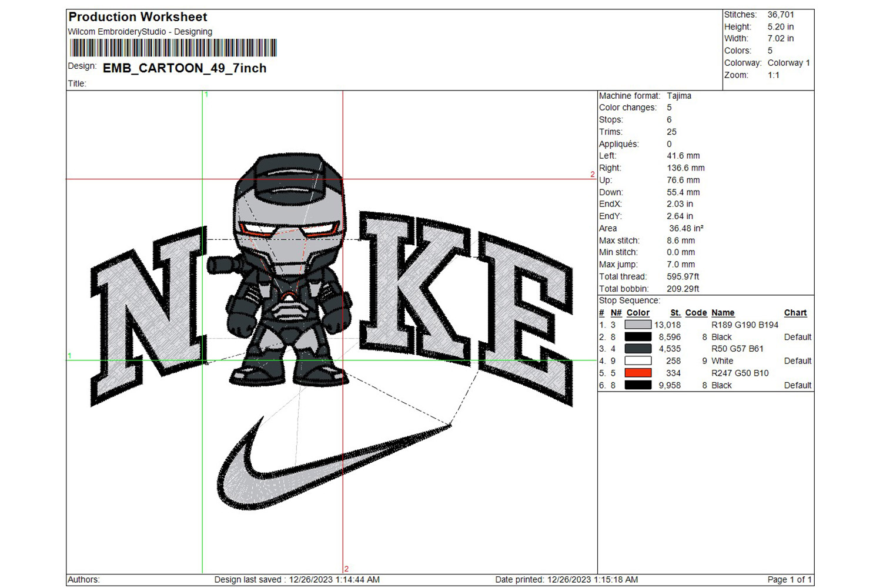Click the Down value 55.4 mm
This screenshot has height=588, width=883.
point(683,192)
